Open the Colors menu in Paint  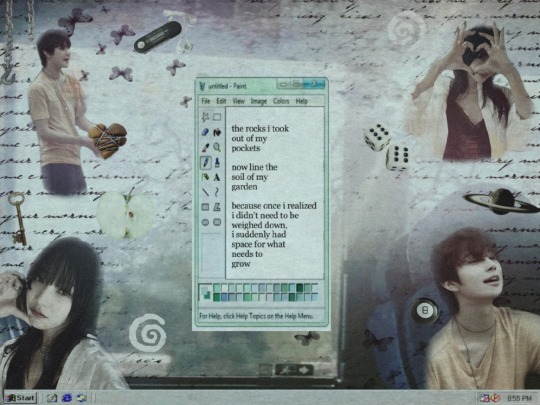tap(281, 101)
